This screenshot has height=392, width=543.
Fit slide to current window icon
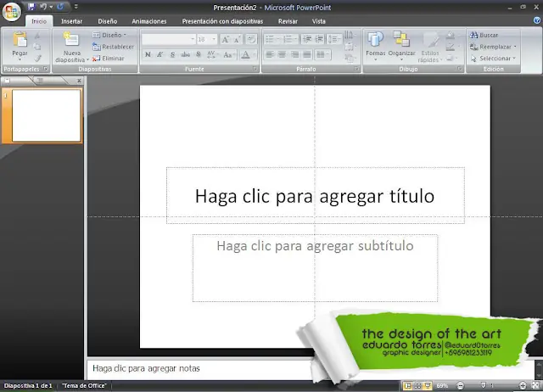click(x=535, y=385)
